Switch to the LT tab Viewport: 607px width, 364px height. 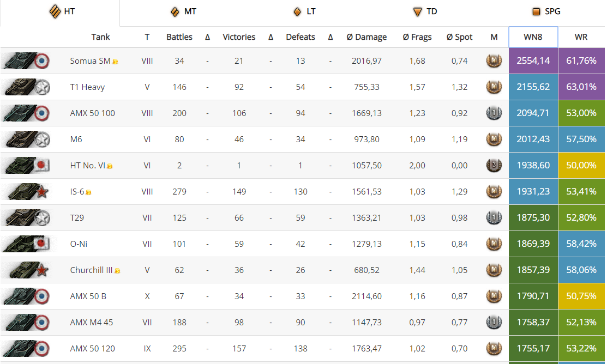tap(304, 11)
